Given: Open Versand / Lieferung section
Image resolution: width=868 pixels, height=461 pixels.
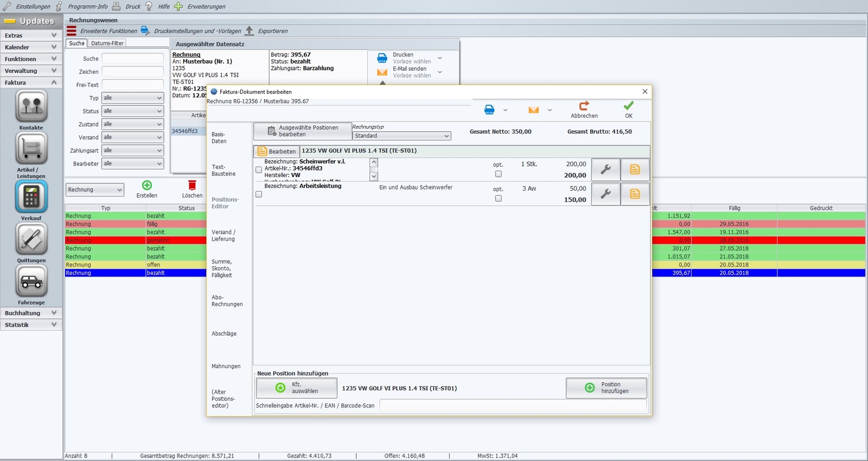Looking at the screenshot, I should (x=224, y=236).
